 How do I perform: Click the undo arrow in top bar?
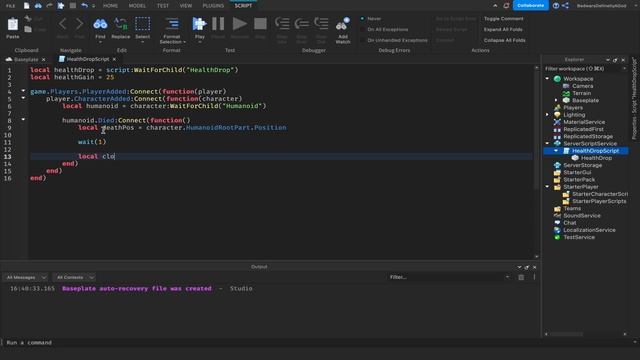tap(84, 6)
